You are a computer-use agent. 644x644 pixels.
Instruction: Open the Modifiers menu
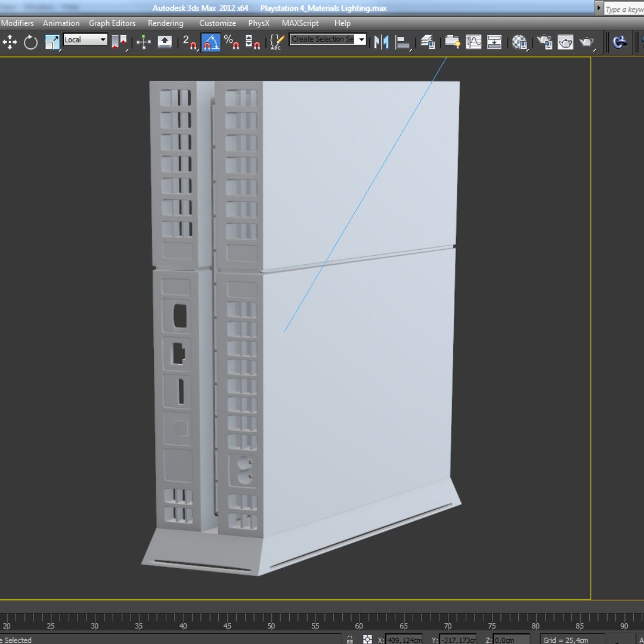(x=17, y=23)
